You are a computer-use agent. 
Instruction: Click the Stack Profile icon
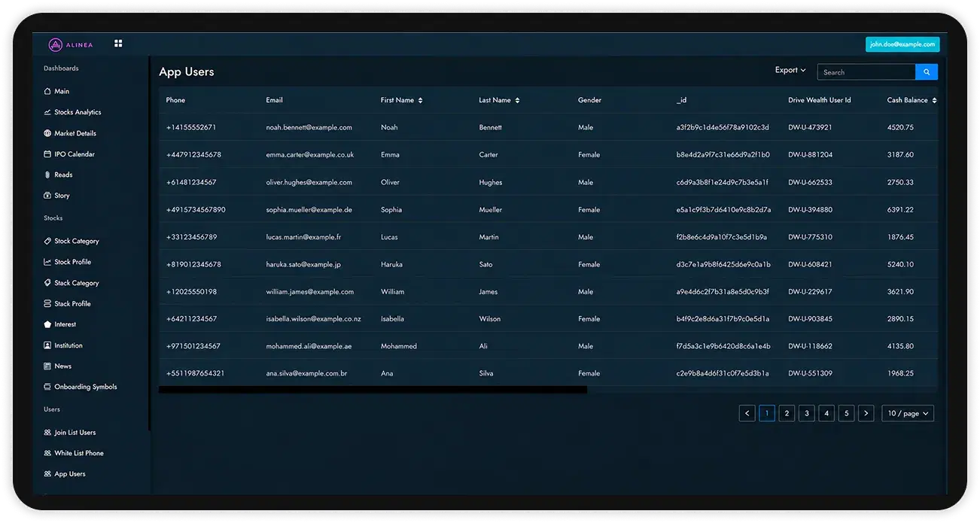[x=47, y=304]
